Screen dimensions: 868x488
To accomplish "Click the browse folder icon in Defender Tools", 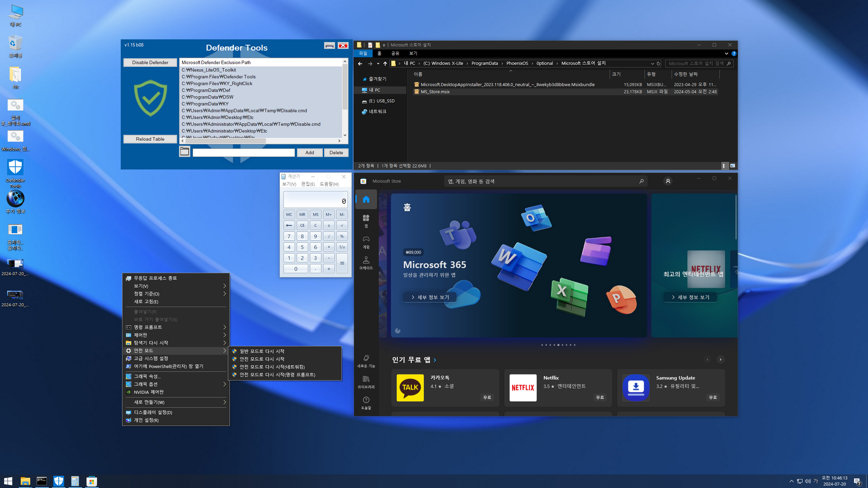I will 184,152.
